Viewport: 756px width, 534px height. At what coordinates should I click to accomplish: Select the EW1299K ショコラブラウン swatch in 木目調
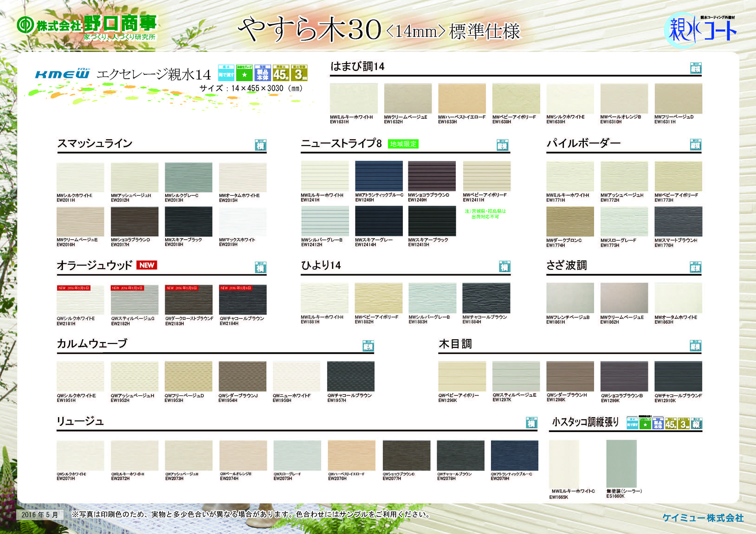tap(624, 376)
